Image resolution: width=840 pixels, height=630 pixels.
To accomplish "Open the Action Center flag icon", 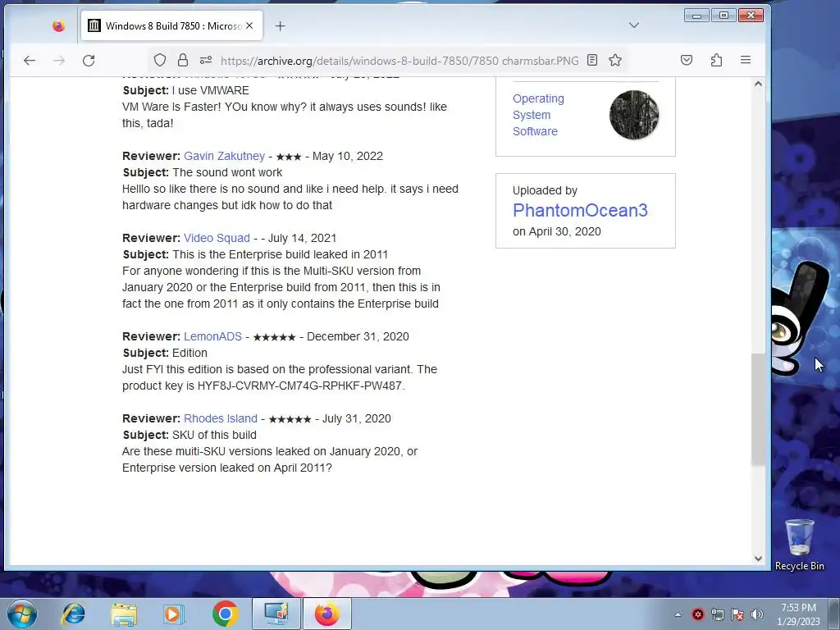I will click(x=737, y=614).
